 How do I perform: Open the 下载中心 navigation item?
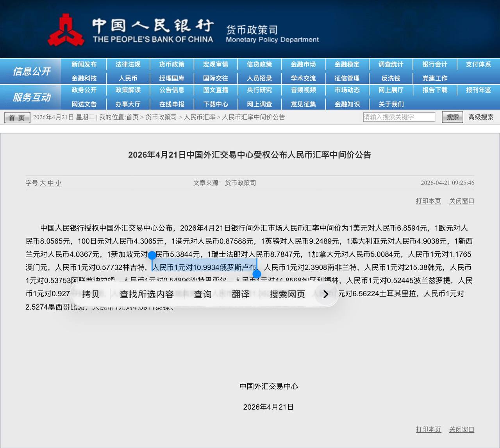pyautogui.click(x=215, y=104)
